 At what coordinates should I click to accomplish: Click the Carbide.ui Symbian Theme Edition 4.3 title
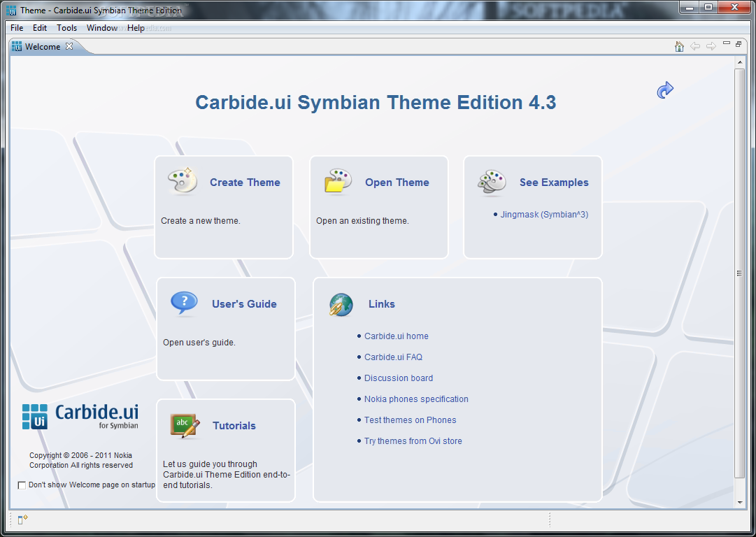pyautogui.click(x=376, y=102)
